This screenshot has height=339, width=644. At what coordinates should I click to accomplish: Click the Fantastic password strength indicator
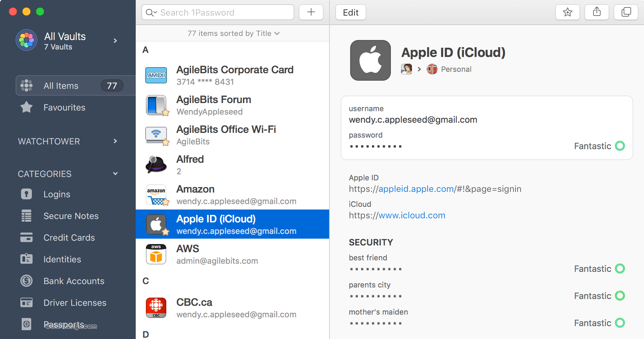(599, 146)
